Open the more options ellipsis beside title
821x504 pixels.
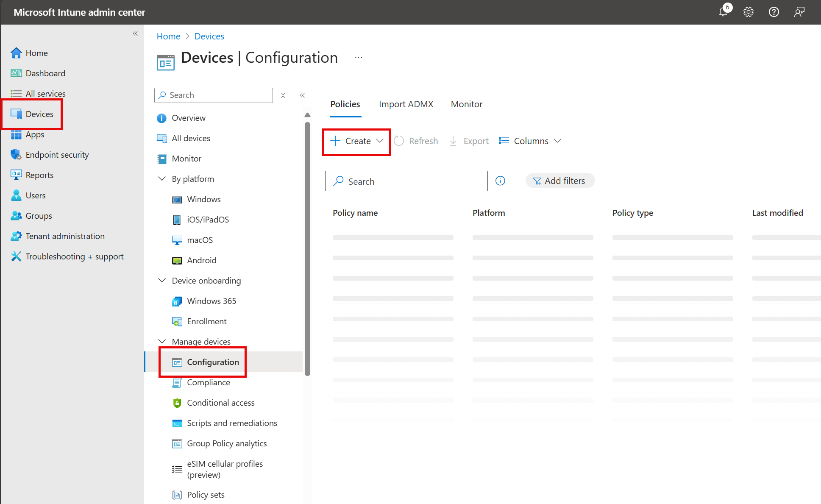[359, 58]
